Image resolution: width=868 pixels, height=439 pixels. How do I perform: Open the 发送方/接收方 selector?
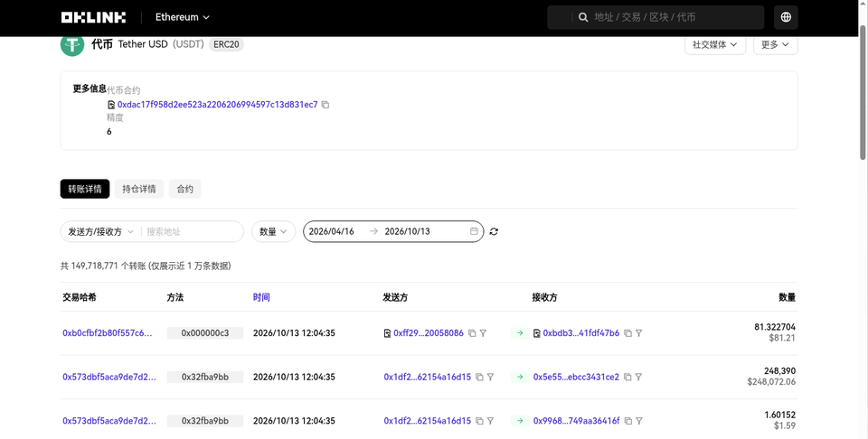click(x=100, y=231)
